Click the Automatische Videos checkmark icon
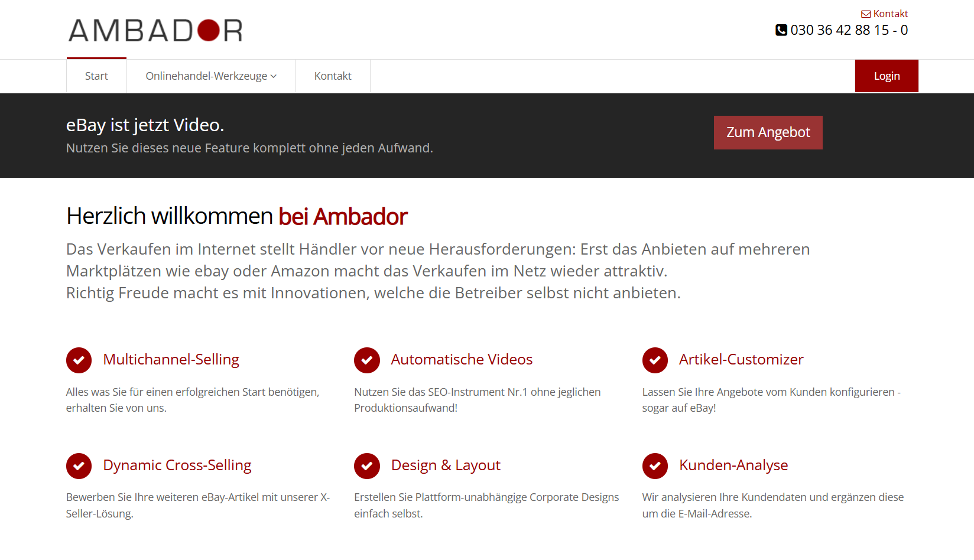The image size is (974, 560). coord(366,360)
